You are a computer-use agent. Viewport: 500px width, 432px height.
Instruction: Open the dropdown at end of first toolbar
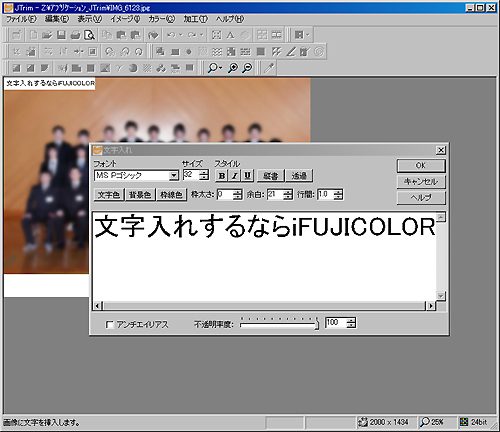308,35
